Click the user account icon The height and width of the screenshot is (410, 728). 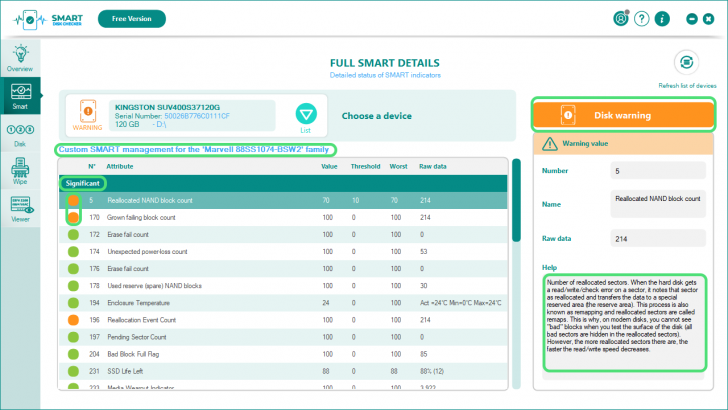(621, 19)
